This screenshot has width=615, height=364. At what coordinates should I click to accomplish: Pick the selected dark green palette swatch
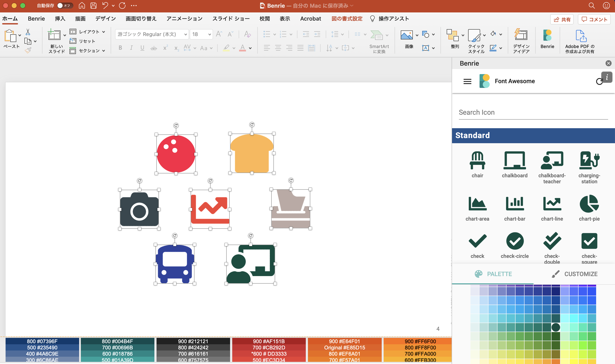click(556, 327)
